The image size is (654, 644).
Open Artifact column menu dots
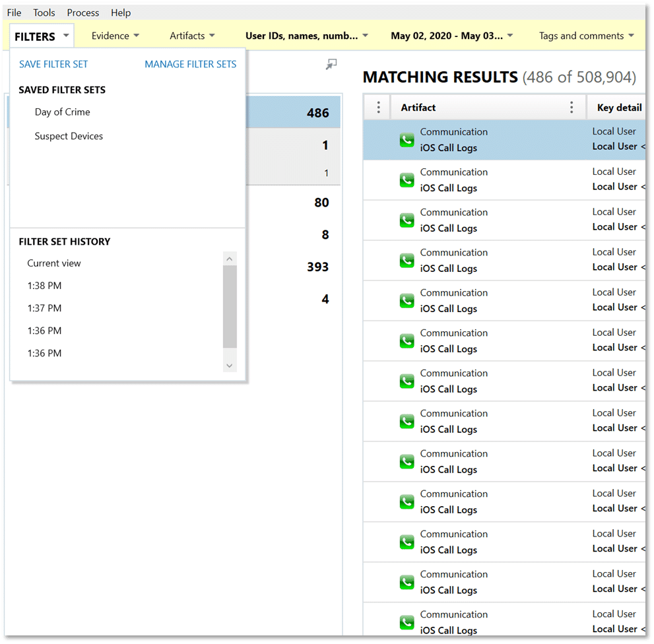click(x=572, y=107)
